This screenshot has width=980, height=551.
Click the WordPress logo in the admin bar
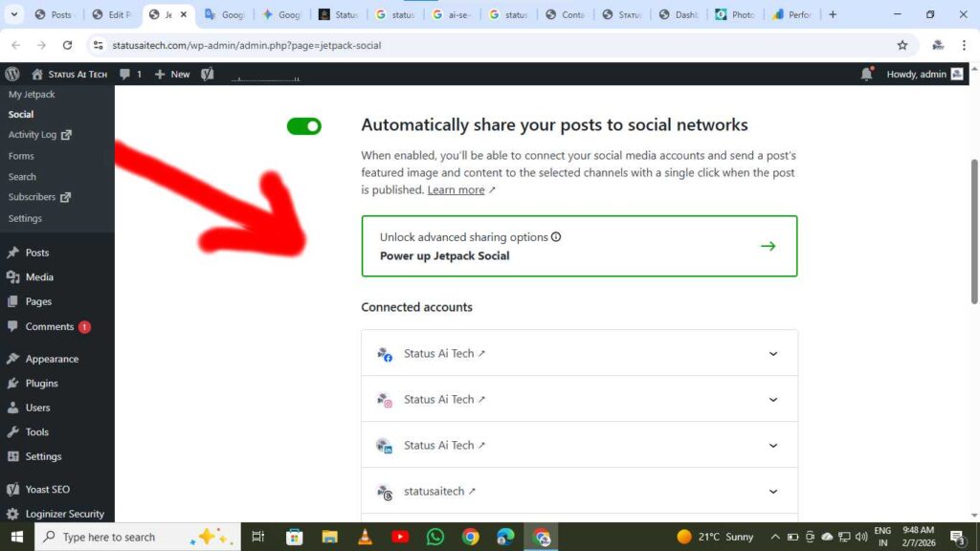pyautogui.click(x=12, y=74)
